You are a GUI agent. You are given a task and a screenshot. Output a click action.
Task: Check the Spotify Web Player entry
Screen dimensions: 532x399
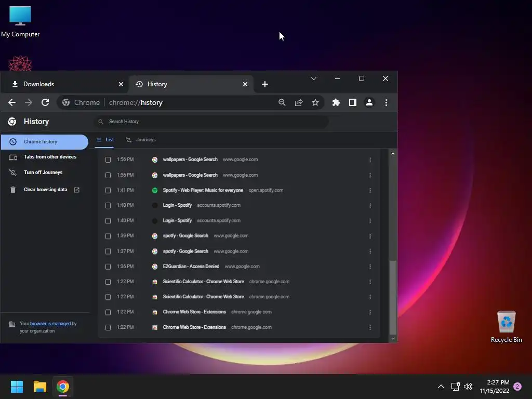pyautogui.click(x=108, y=190)
